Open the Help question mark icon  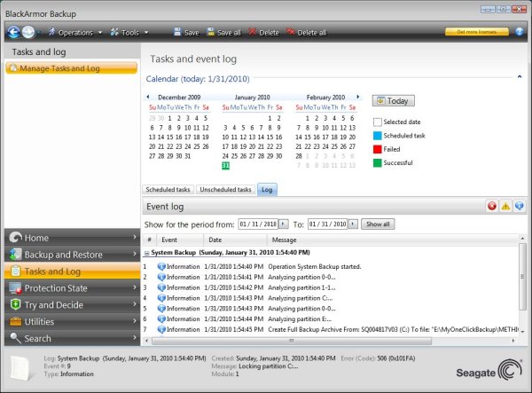(519, 32)
